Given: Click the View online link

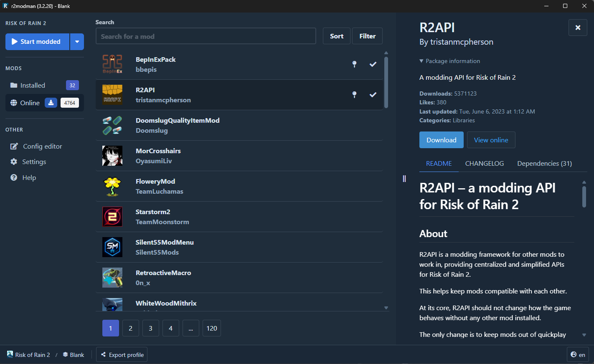Looking at the screenshot, I should click(491, 140).
